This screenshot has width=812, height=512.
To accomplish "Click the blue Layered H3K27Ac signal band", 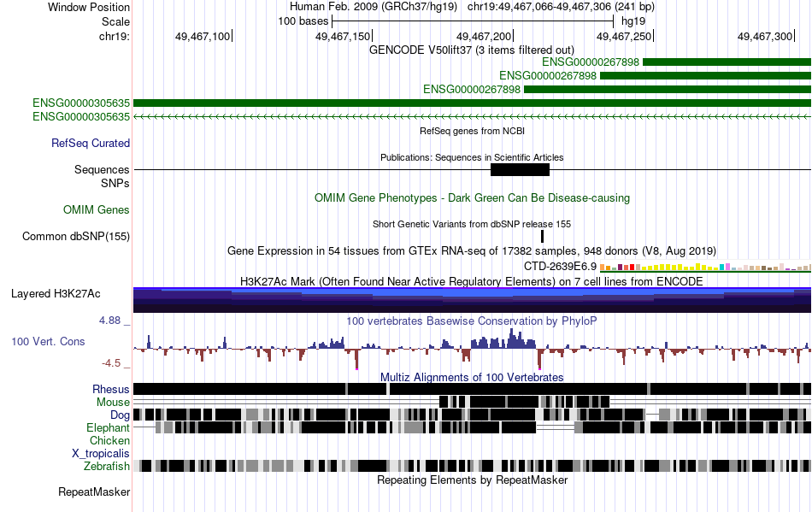I will tap(473, 300).
